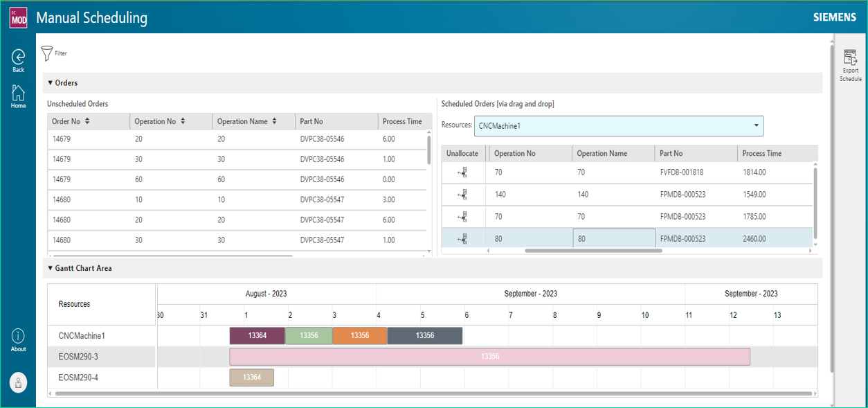
Task: Select order 14680 operation 30 row
Action: 237,240
